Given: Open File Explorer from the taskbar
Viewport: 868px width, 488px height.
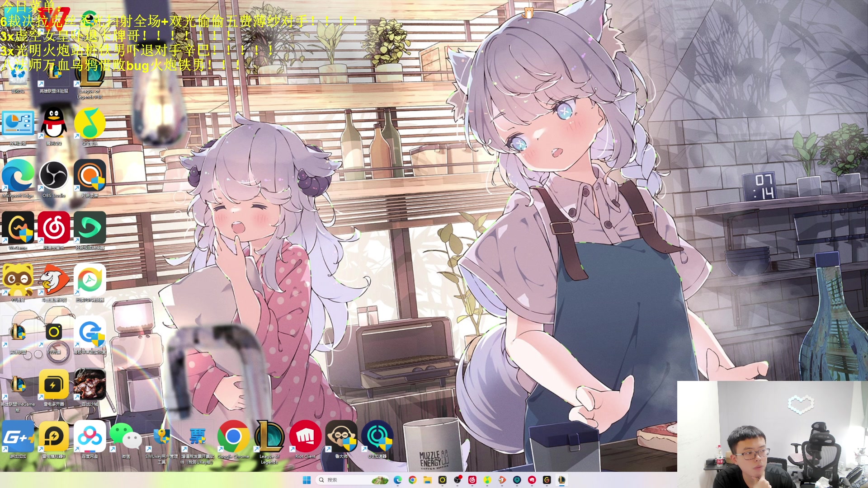Looking at the screenshot, I should click(427, 480).
